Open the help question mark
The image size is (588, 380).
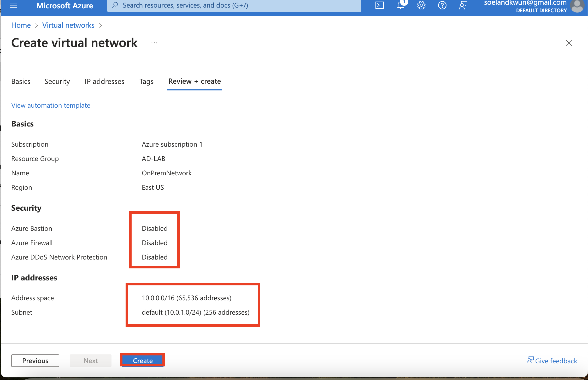[x=442, y=5]
